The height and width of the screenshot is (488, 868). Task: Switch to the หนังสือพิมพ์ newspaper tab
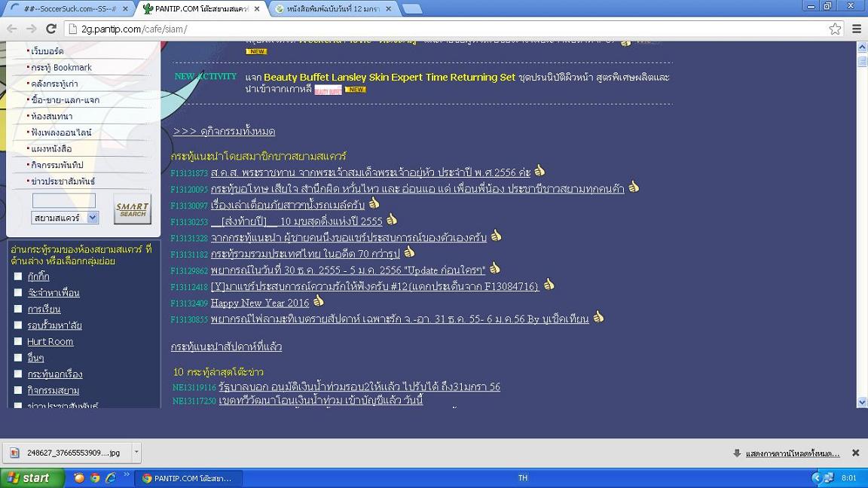pyautogui.click(x=333, y=9)
